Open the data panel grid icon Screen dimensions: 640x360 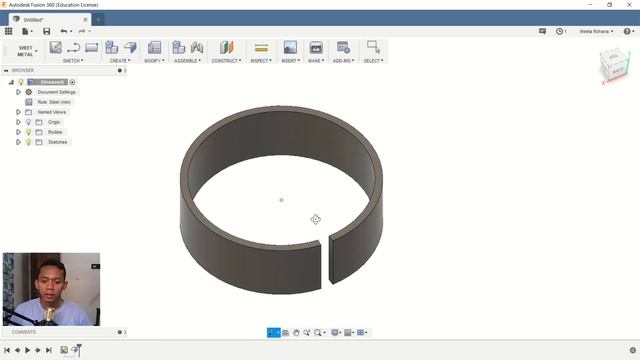(8, 31)
